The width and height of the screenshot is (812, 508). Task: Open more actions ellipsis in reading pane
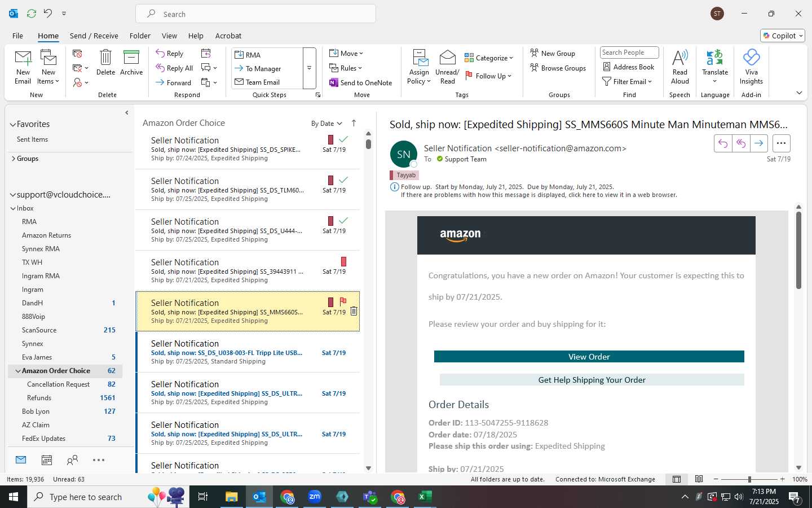click(781, 143)
